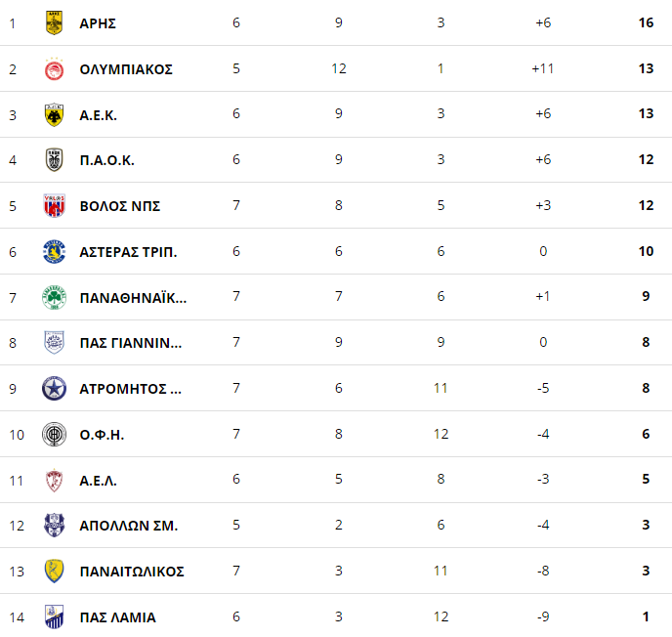The height and width of the screenshot is (637, 672).
Task: Click the ΑΠΟΛΛΩΝ ΣΜ. crest
Action: click(54, 525)
